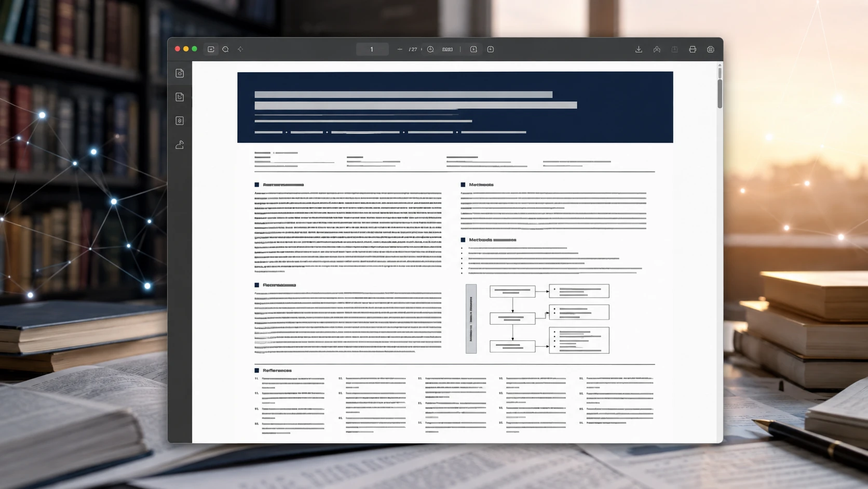Click the square find-in-page icon in the toolbar
Viewport: 868px width, 489px height.
(473, 49)
